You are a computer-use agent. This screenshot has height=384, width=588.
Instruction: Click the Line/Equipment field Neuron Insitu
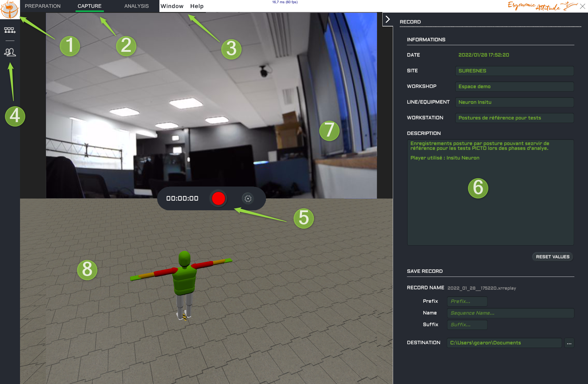514,102
